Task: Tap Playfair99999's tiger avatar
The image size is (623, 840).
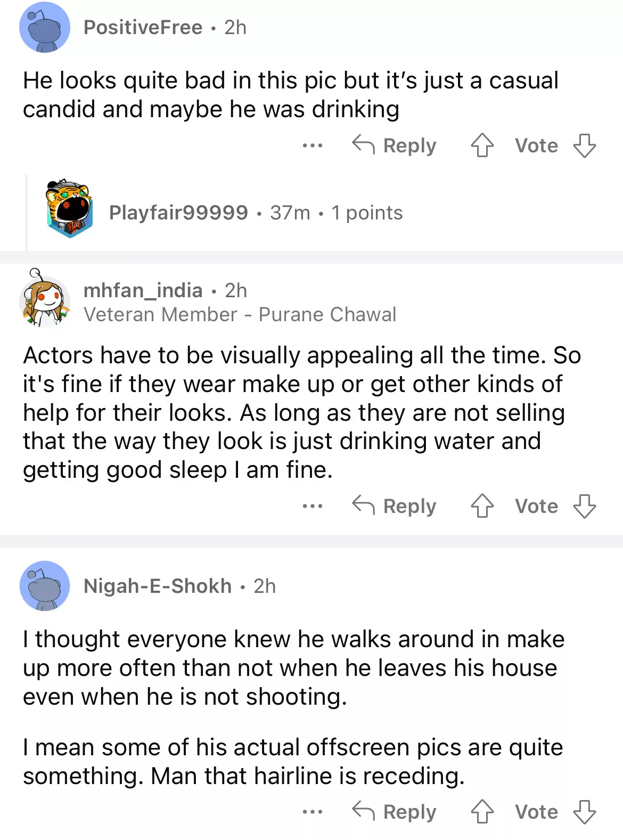Action: click(x=69, y=209)
